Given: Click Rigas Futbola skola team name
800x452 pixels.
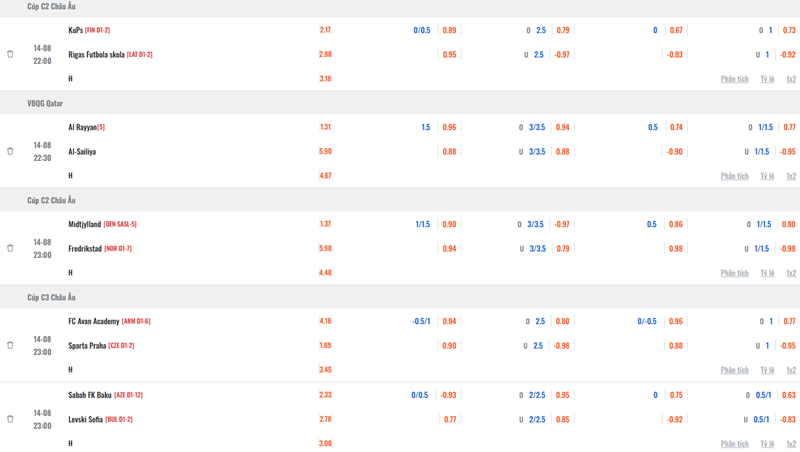Looking at the screenshot, I should [96, 54].
